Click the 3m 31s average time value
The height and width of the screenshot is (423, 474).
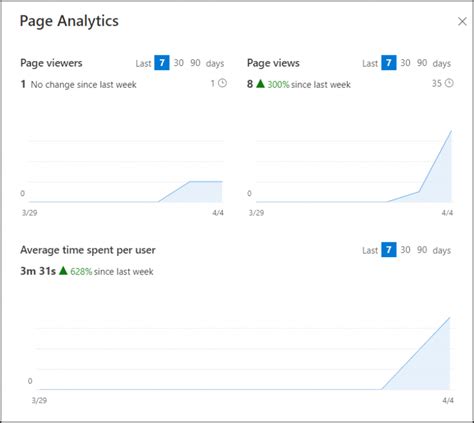[38, 271]
